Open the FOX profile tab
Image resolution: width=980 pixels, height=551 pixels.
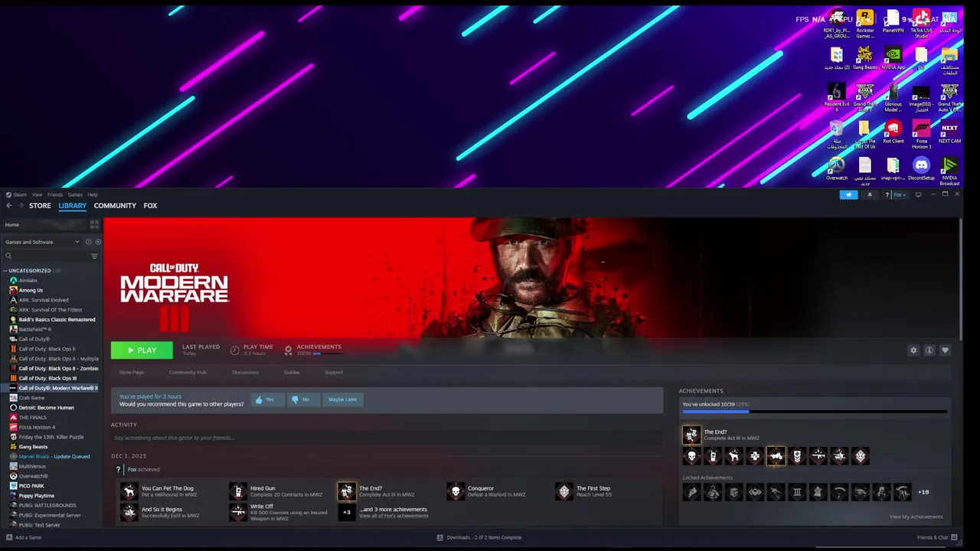tap(150, 206)
